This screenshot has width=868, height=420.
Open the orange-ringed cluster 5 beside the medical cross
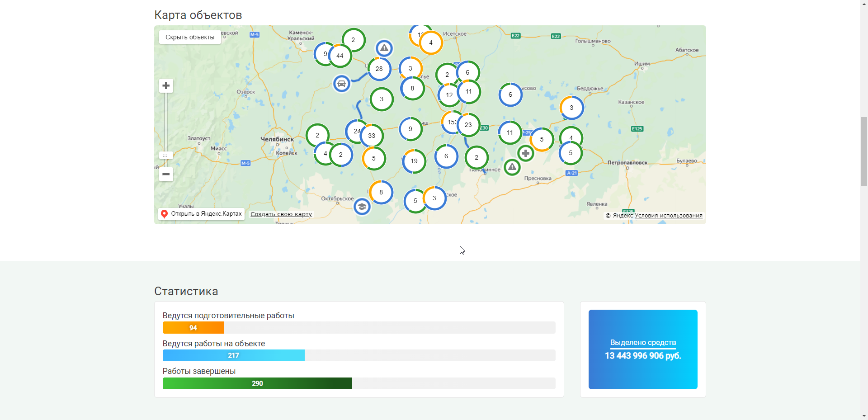point(542,139)
